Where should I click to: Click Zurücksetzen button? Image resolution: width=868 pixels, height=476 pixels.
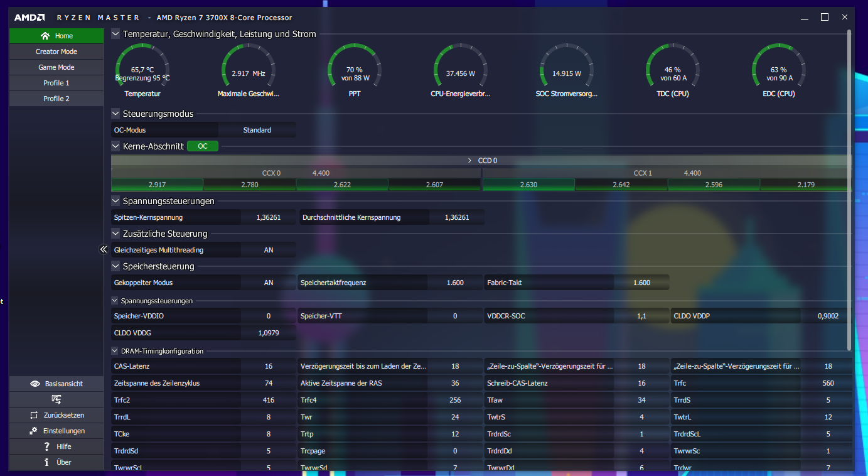coord(56,415)
